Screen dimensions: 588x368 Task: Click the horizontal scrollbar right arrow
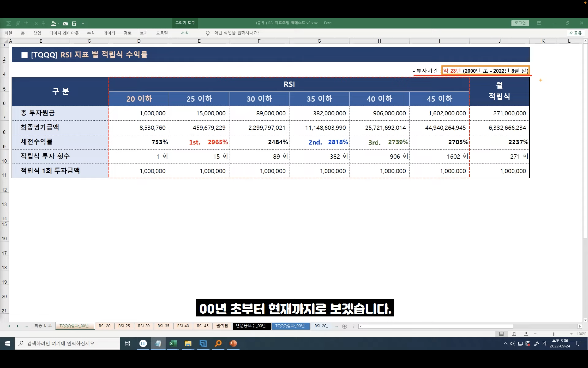pos(580,326)
